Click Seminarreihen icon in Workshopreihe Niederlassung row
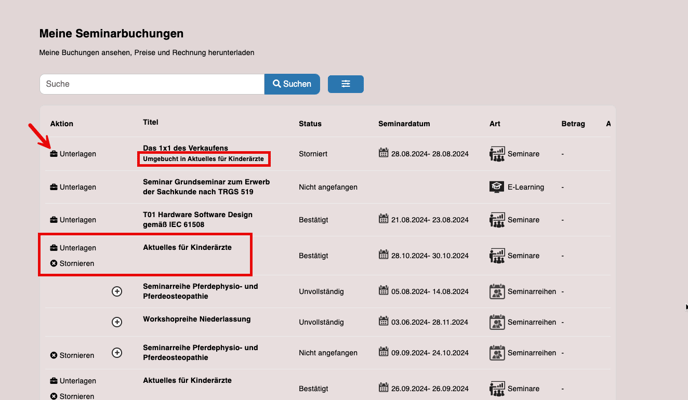This screenshot has width=688, height=400. point(496,322)
